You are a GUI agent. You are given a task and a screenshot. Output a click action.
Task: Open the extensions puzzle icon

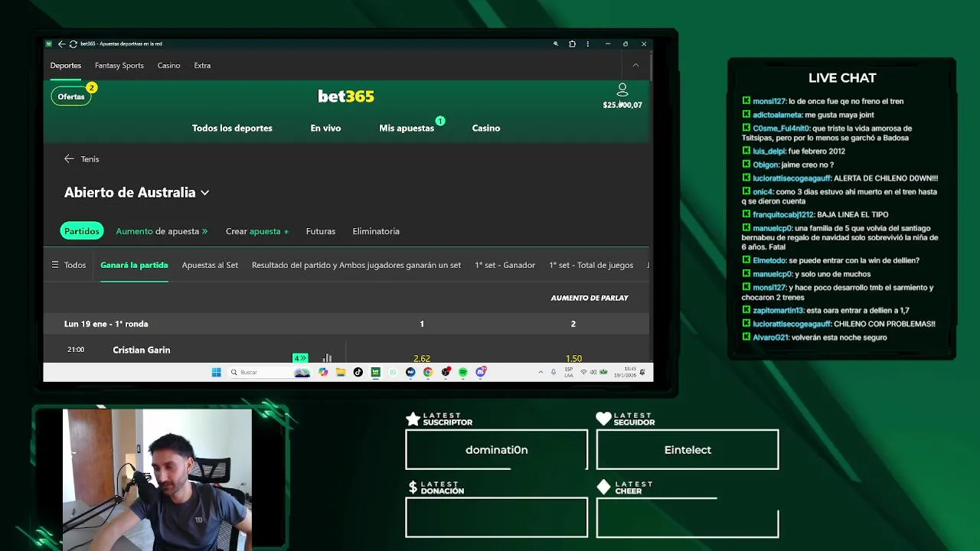572,44
